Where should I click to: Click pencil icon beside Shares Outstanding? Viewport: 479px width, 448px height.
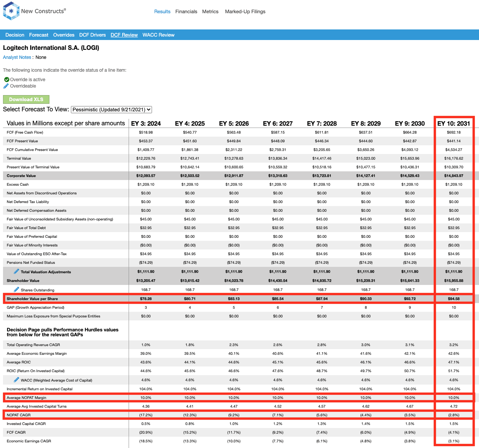click(x=17, y=289)
